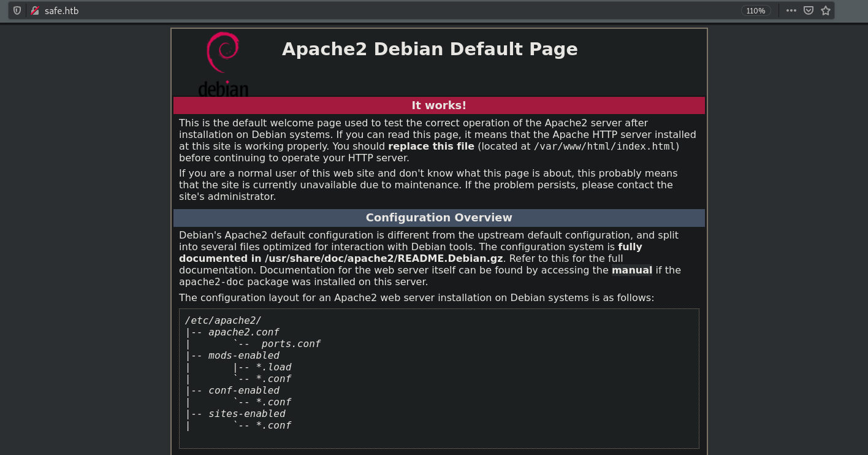Click the apache2.conf line in config tree
Viewport: 868px width, 455px height.
click(x=243, y=332)
